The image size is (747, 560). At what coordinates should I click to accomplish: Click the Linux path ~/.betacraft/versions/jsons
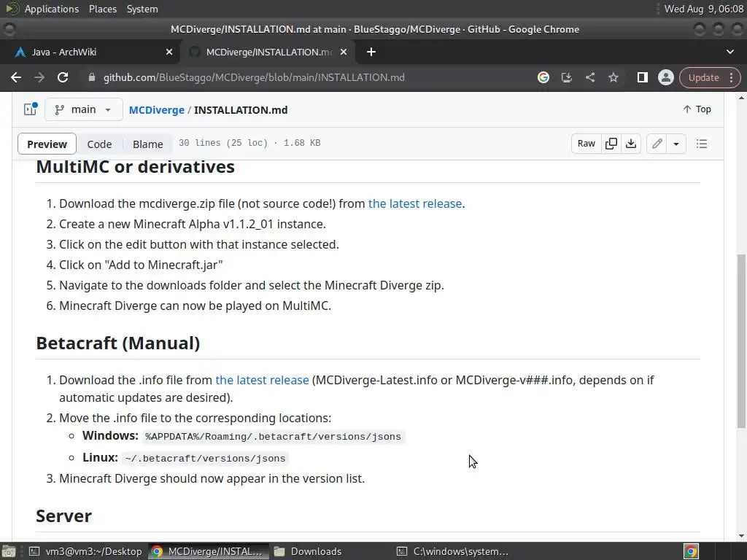click(205, 458)
